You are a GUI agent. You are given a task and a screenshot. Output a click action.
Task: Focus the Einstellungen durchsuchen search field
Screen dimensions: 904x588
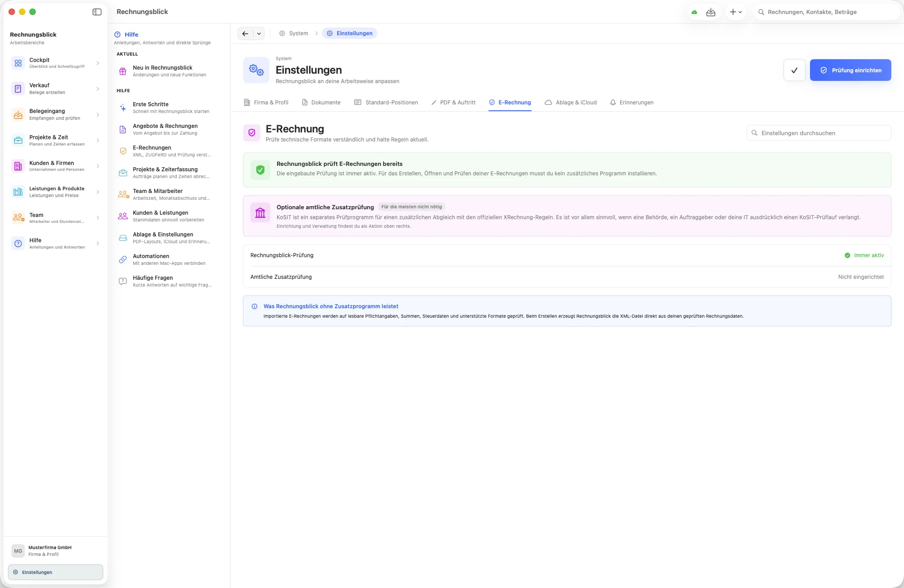(x=819, y=133)
